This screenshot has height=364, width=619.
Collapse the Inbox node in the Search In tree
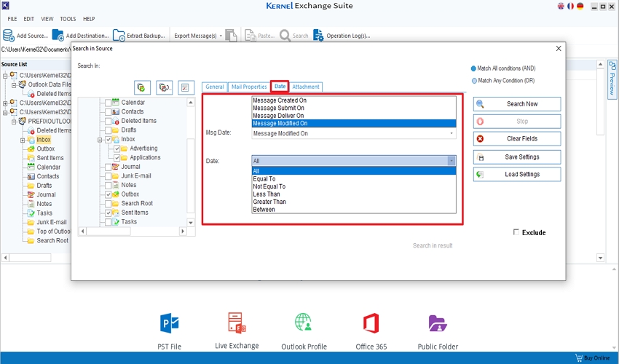pos(100,140)
